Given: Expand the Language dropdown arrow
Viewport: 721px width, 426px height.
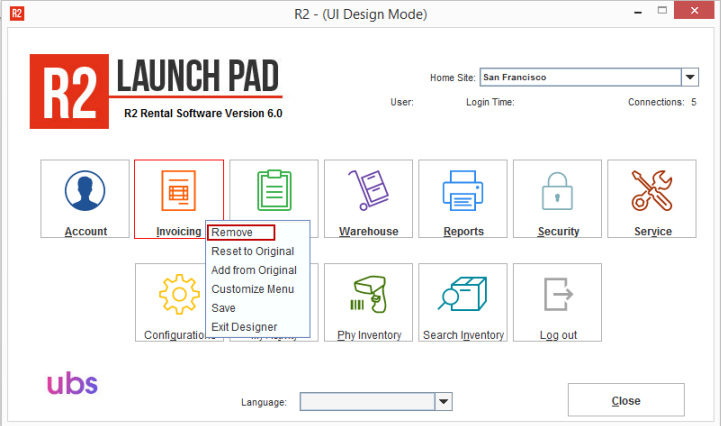Looking at the screenshot, I should point(443,402).
